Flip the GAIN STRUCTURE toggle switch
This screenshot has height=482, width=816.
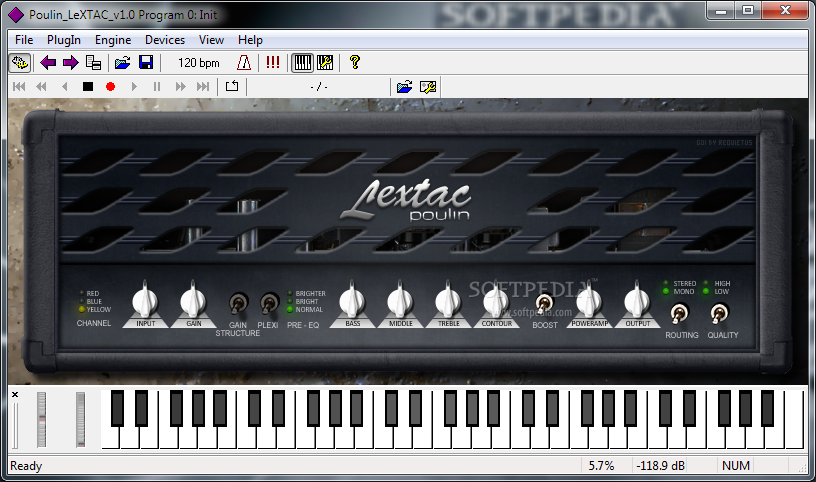coord(238,303)
